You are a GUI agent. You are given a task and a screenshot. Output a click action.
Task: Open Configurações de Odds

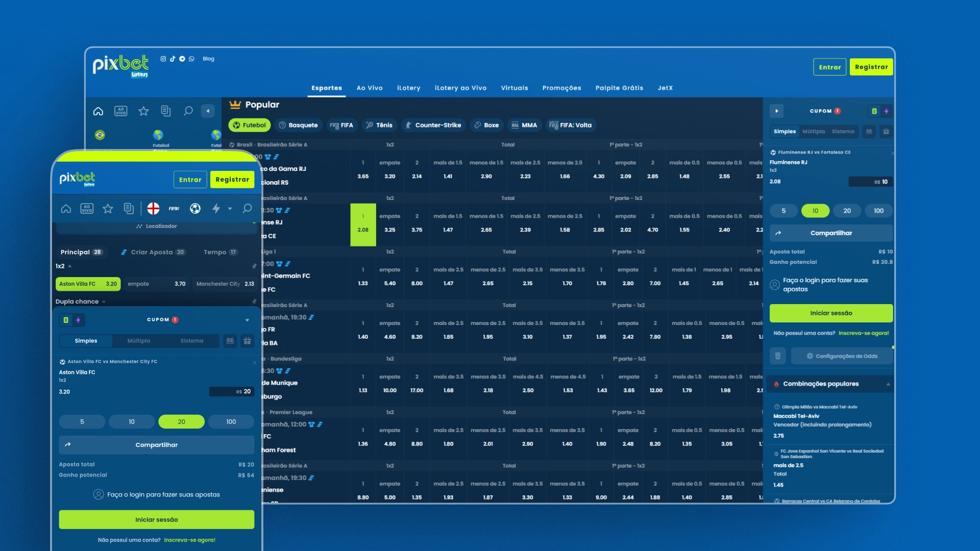coord(842,356)
